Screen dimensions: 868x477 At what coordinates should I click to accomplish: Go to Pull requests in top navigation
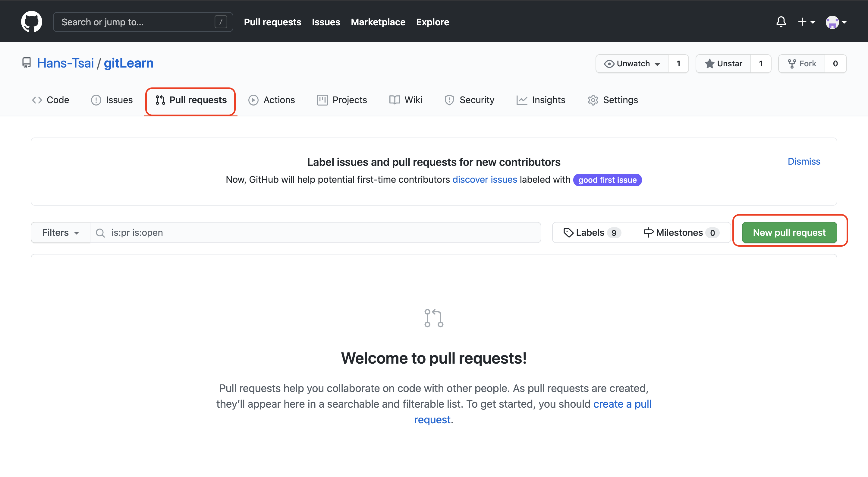point(272,22)
